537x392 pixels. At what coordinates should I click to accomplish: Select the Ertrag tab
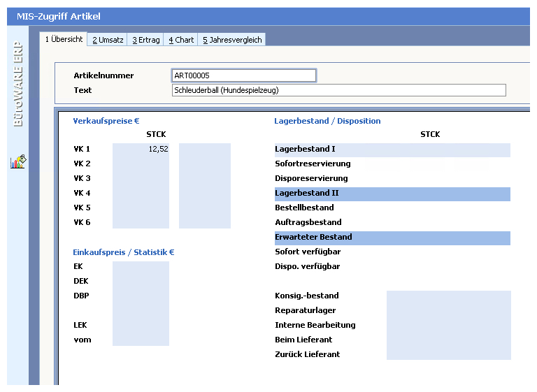click(146, 40)
